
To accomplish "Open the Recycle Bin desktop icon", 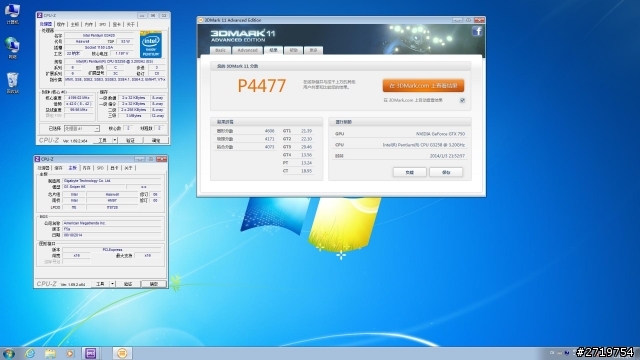I will 12,83.
